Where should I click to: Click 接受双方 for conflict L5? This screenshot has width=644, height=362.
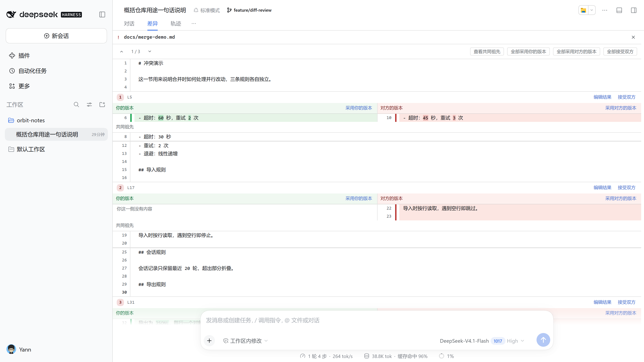tap(626, 97)
